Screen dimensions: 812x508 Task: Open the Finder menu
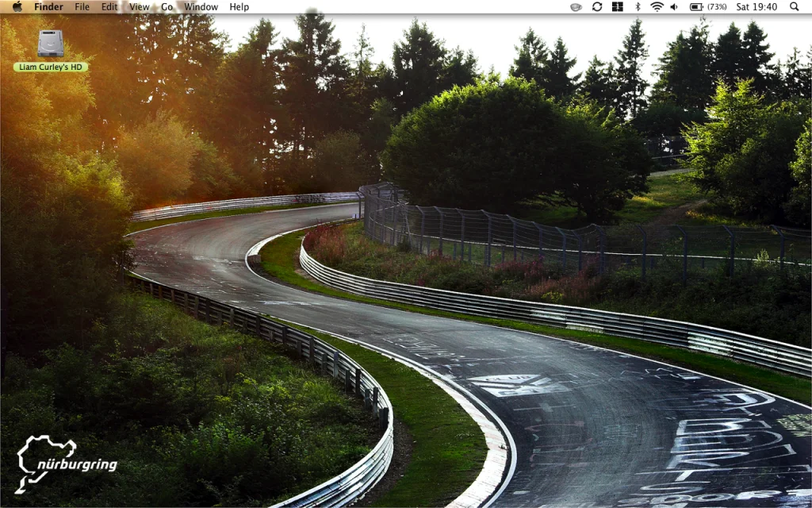48,6
